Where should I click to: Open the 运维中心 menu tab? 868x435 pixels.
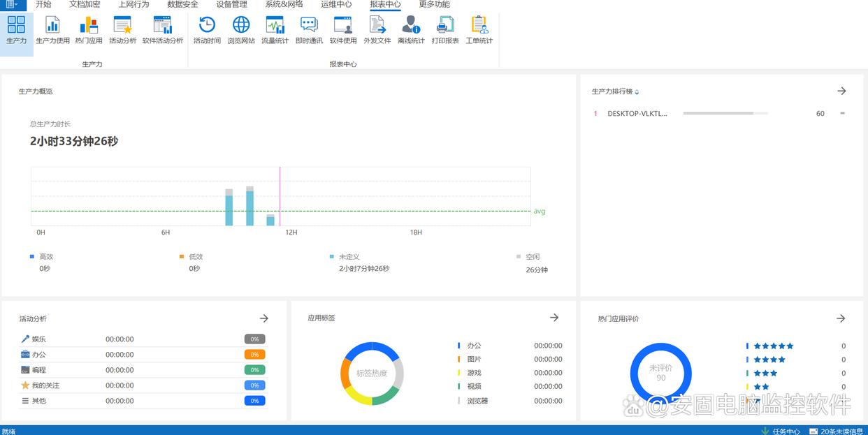point(336,5)
